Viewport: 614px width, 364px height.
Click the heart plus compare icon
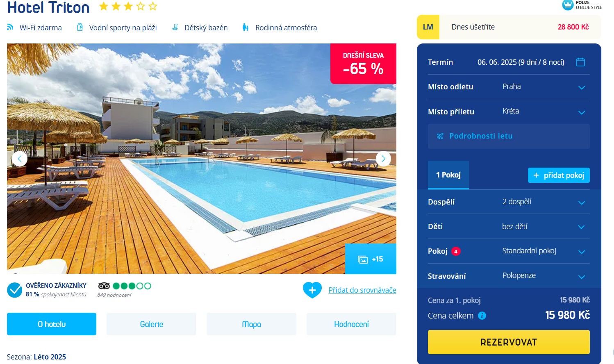tap(312, 290)
